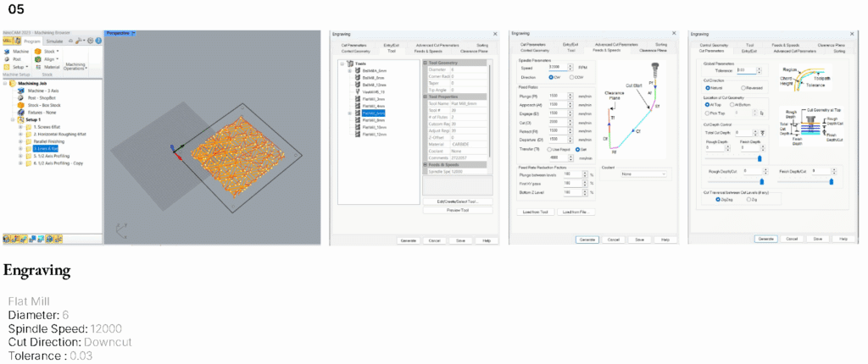This screenshot has width=868, height=364.
Task: Select the VeeMill tool in Tools list
Action: click(x=372, y=91)
